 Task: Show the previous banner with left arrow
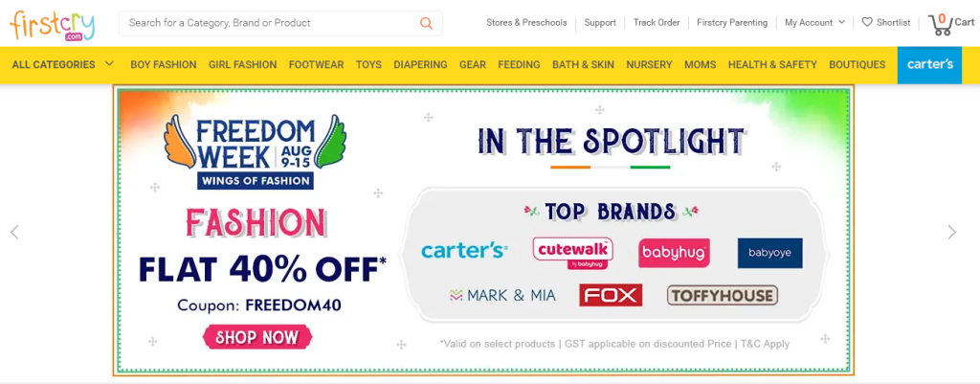14,232
